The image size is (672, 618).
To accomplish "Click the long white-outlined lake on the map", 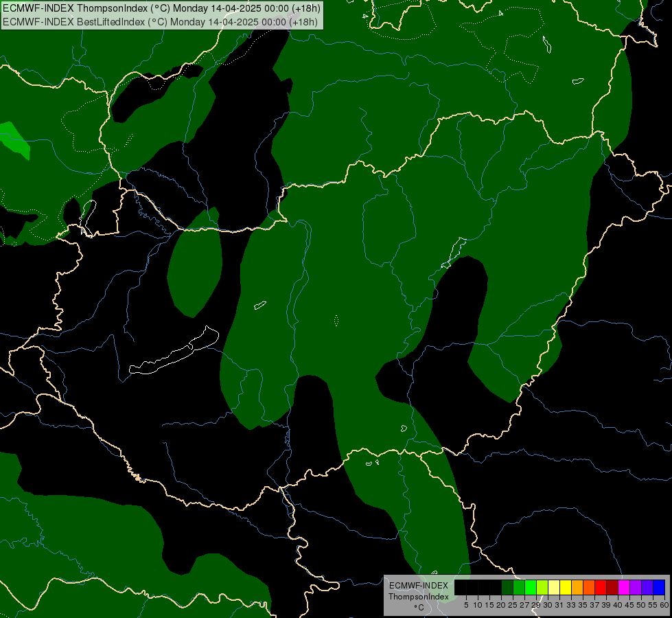I will (174, 356).
